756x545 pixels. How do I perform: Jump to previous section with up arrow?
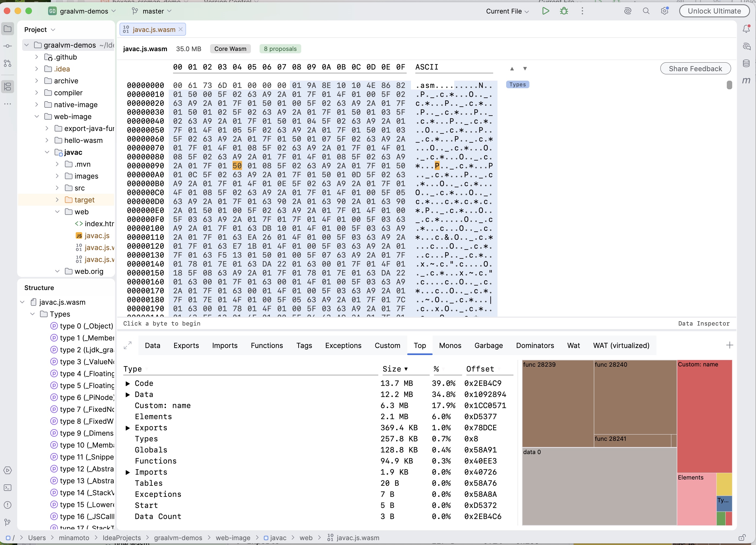512,69
